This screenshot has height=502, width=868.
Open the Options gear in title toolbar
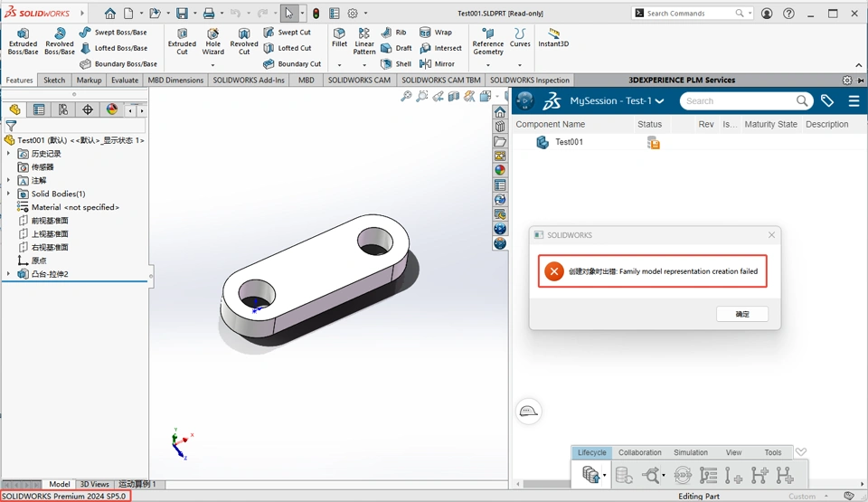tap(353, 14)
